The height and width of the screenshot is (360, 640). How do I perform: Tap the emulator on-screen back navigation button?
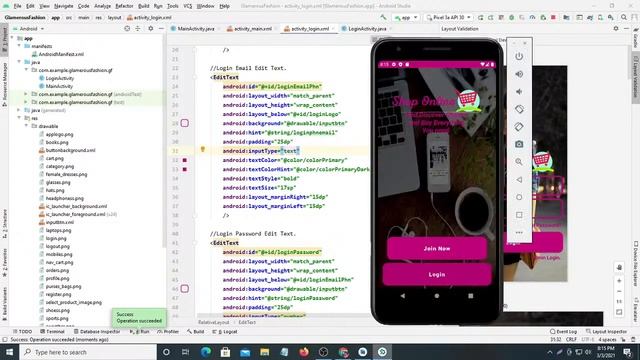pyautogui.click(x=403, y=296)
